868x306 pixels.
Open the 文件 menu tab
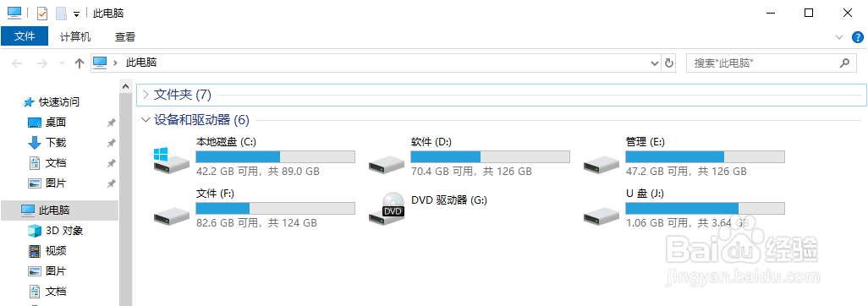coord(25,36)
